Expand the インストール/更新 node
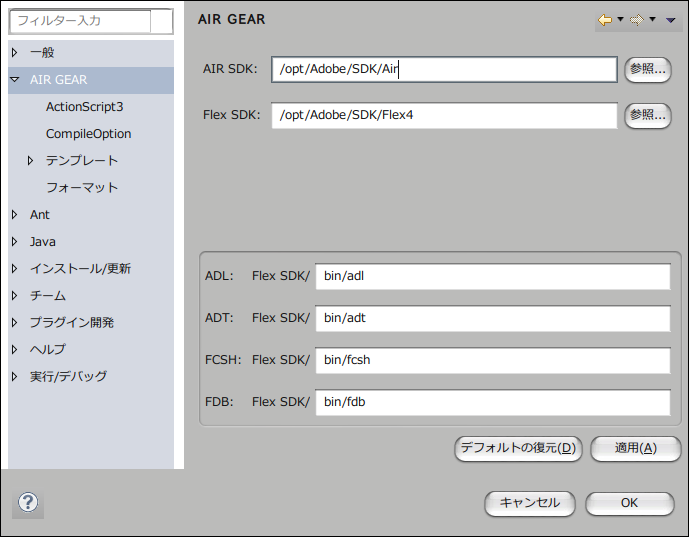The height and width of the screenshot is (537, 689). 15,268
